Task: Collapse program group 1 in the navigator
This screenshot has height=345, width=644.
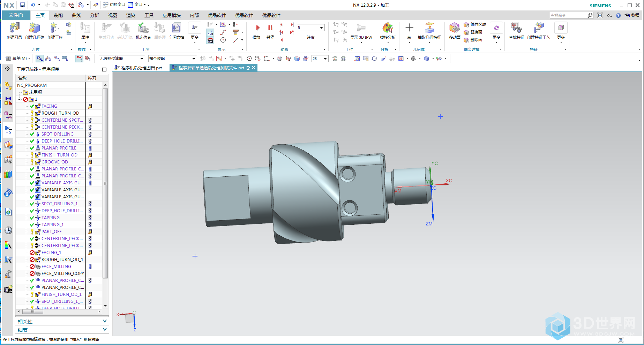Action: (20, 99)
